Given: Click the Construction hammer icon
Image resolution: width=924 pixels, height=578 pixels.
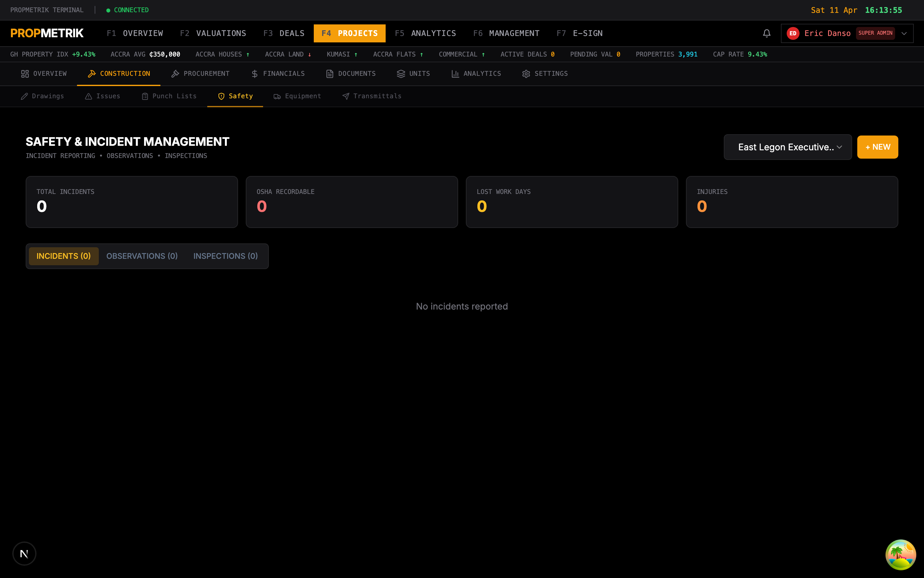Looking at the screenshot, I should pyautogui.click(x=92, y=74).
